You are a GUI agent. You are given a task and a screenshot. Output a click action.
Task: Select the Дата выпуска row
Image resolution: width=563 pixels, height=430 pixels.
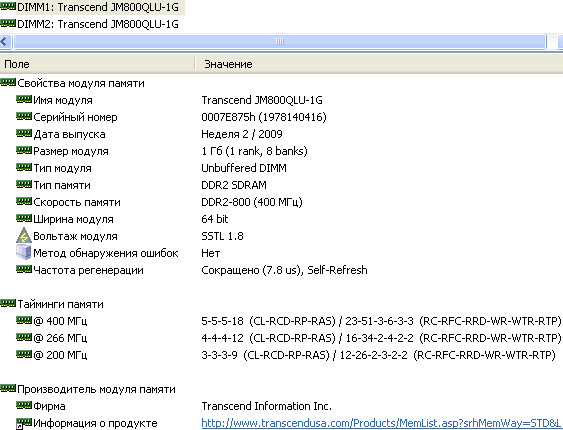point(282,134)
